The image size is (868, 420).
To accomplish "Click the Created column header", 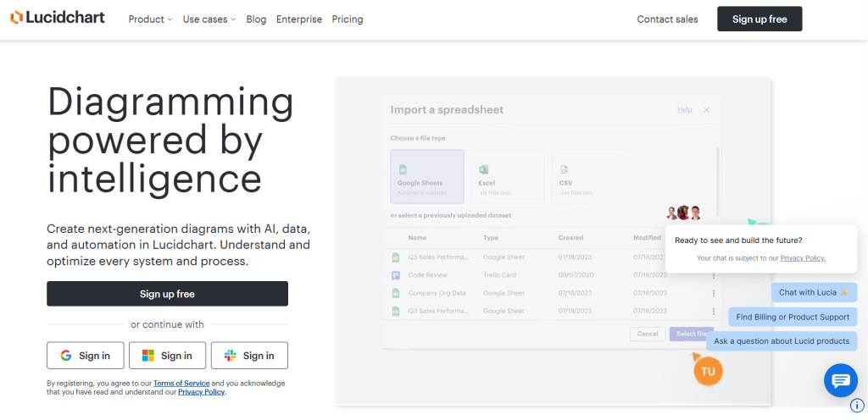I will click(570, 238).
